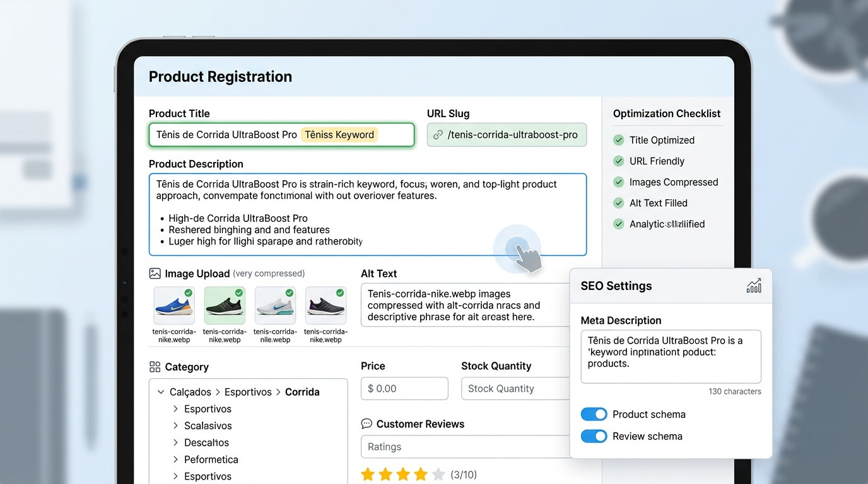Click the (very compressed) note beside Image Upload

click(269, 274)
